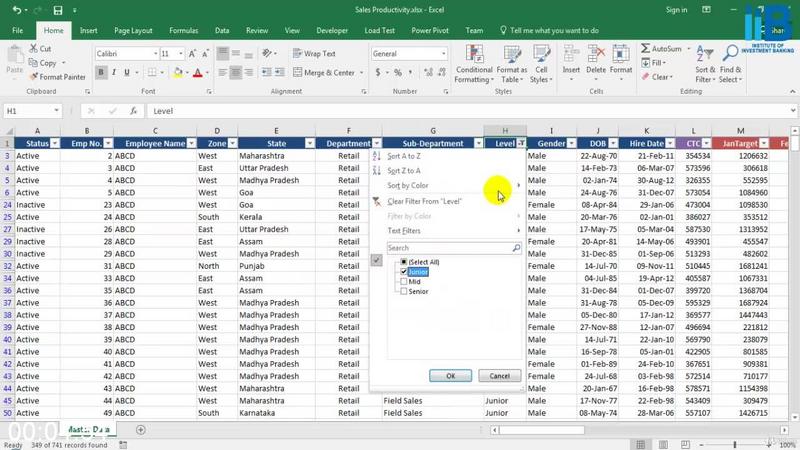The image size is (800, 450).
Task: Click the Undo arrow in title bar
Action: tap(17, 10)
